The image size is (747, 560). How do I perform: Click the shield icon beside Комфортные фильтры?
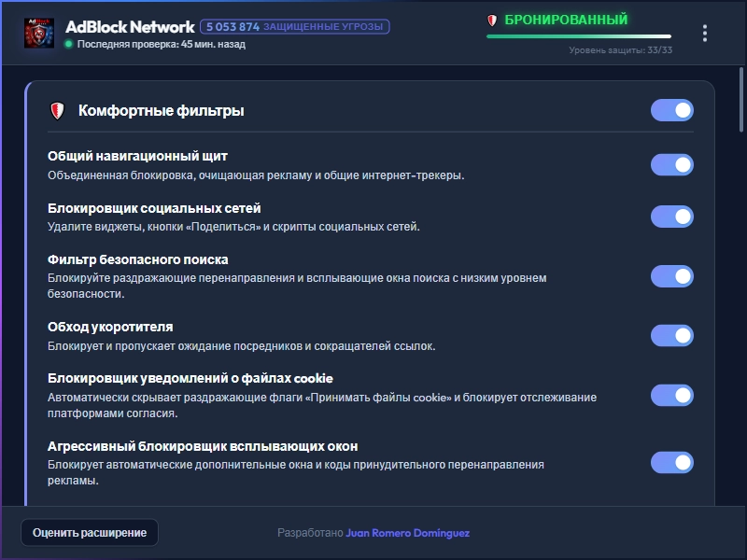(57, 111)
